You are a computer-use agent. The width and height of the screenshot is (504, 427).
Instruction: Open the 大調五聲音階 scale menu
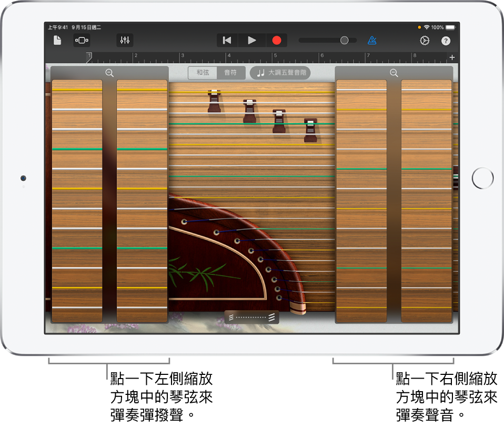coord(280,73)
